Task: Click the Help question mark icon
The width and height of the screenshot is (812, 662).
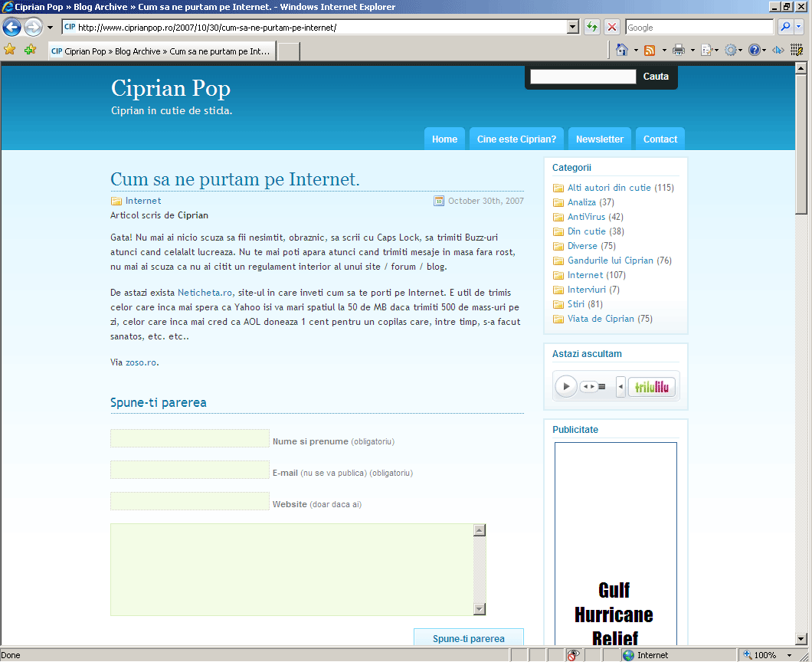Action: point(755,51)
